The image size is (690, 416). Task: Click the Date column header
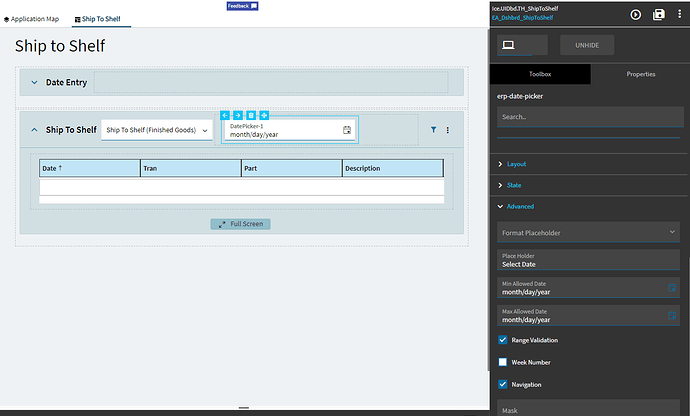click(89, 168)
